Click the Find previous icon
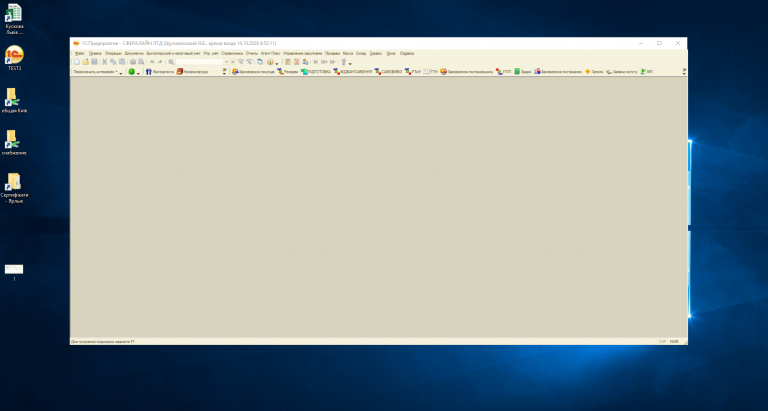Image resolution: width=768 pixels, height=411 pixels. tap(249, 62)
